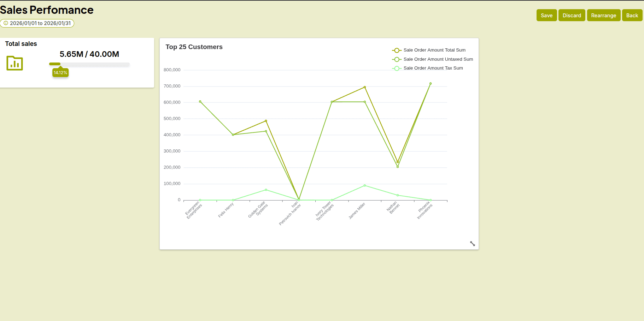The width and height of the screenshot is (644, 321).
Task: Click the resize handle icon on chart card
Action: point(472,244)
